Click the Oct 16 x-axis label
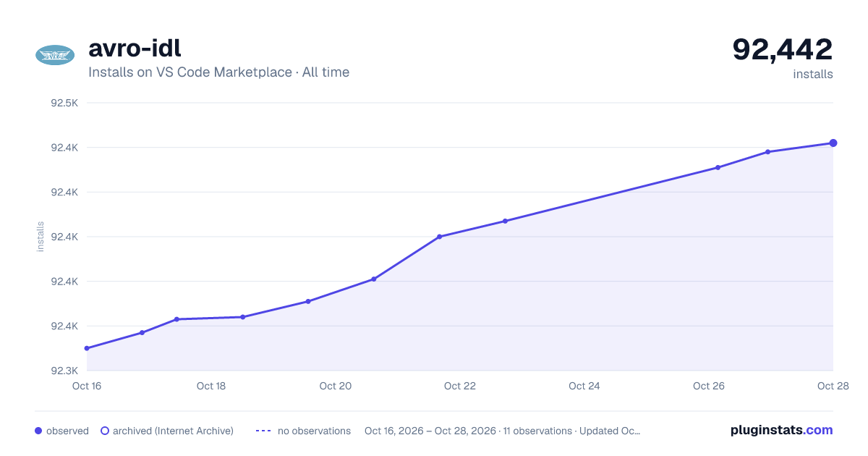Viewport: 868px width, 456px height. coord(87,386)
